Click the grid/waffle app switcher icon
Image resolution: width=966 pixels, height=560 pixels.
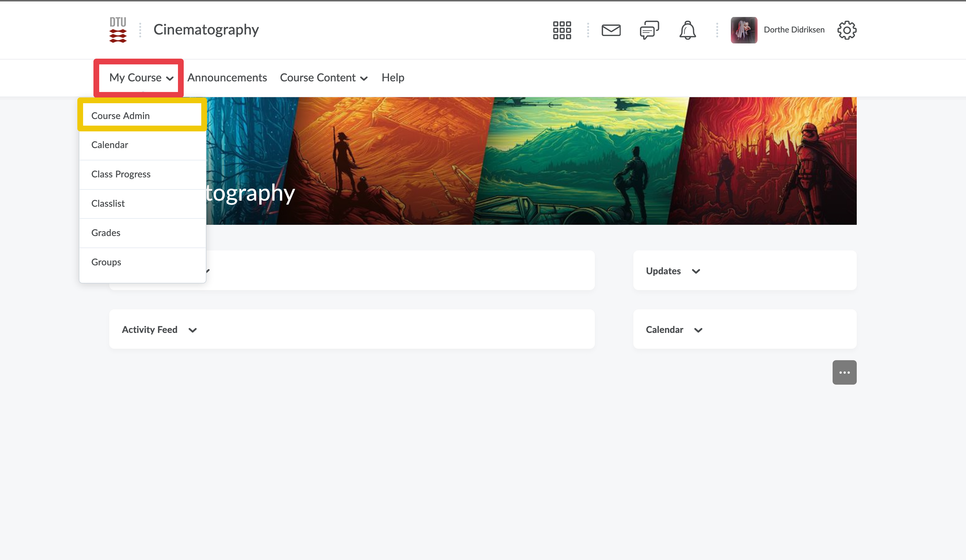click(562, 30)
